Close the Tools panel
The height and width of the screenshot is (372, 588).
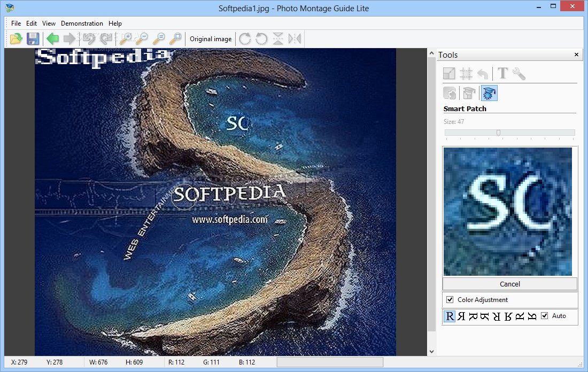pyautogui.click(x=576, y=55)
